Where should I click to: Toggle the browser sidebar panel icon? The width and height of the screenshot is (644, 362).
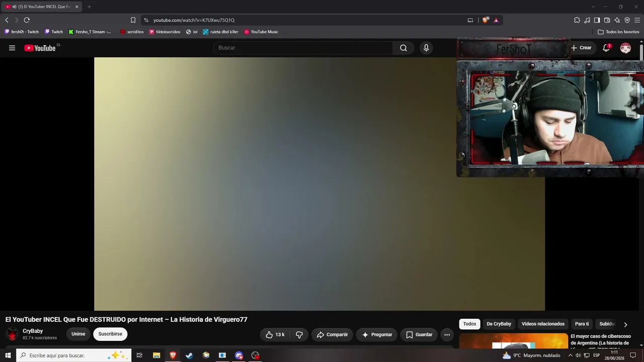point(597,20)
